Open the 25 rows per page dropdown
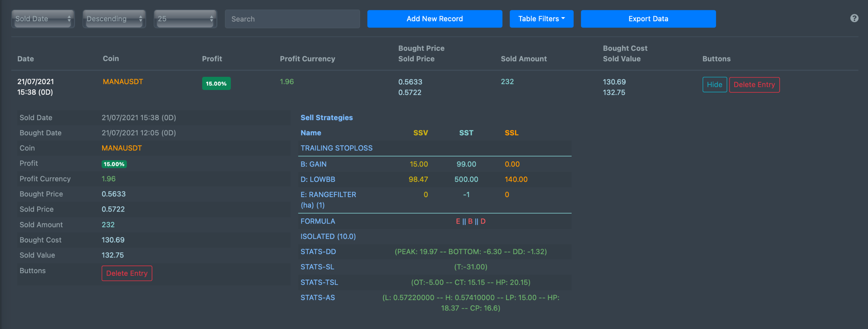 tap(185, 19)
